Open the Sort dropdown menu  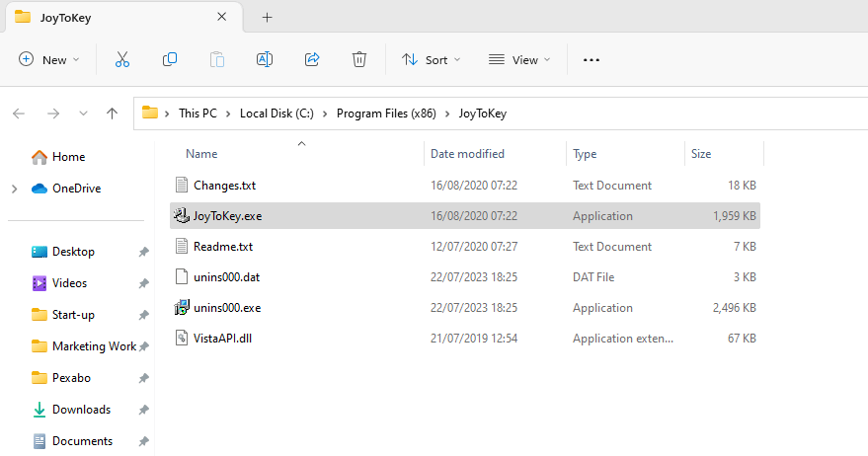pyautogui.click(x=432, y=60)
